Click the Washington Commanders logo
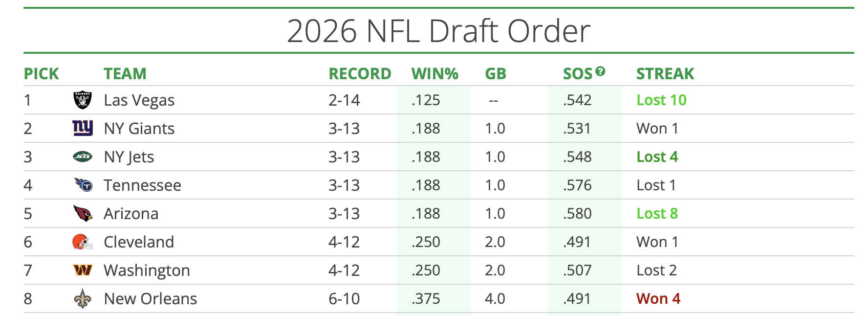Image resolution: width=868 pixels, height=316 pixels. coord(82,270)
